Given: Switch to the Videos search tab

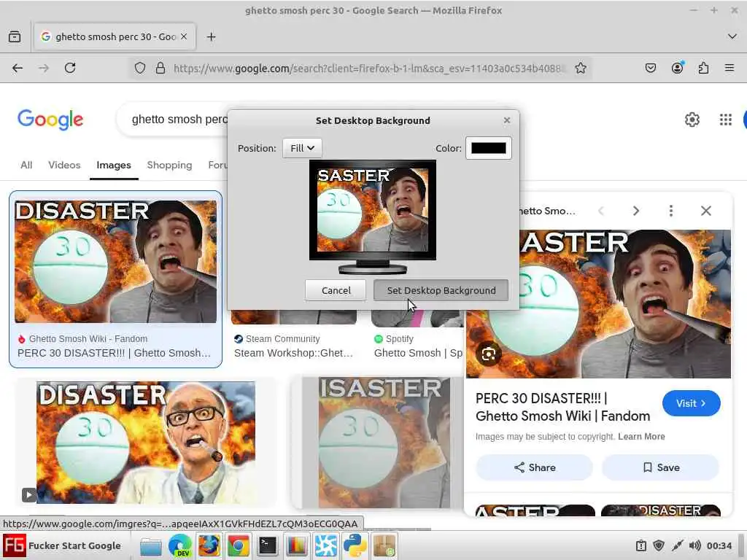Looking at the screenshot, I should click(x=64, y=165).
